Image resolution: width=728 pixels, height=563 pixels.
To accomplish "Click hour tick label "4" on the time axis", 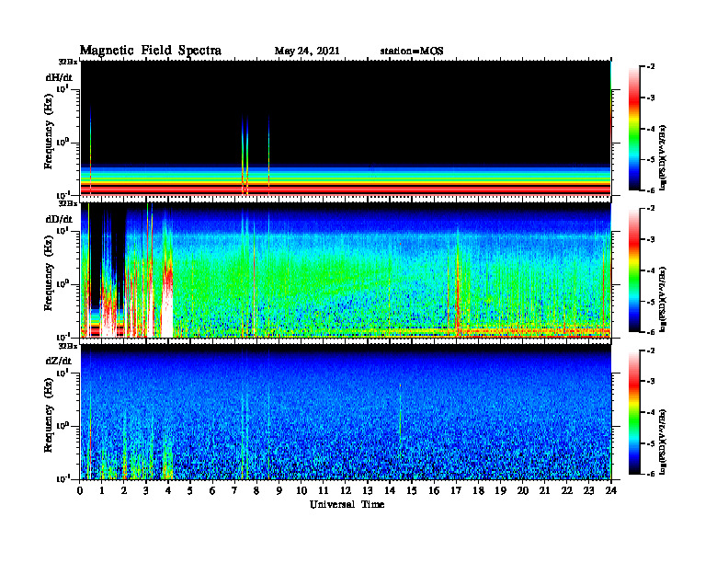I will point(168,490).
